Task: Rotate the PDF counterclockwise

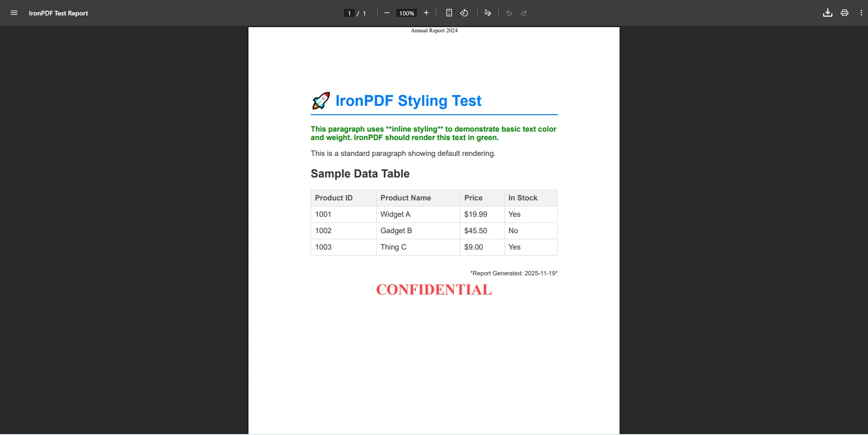Action: (x=464, y=13)
